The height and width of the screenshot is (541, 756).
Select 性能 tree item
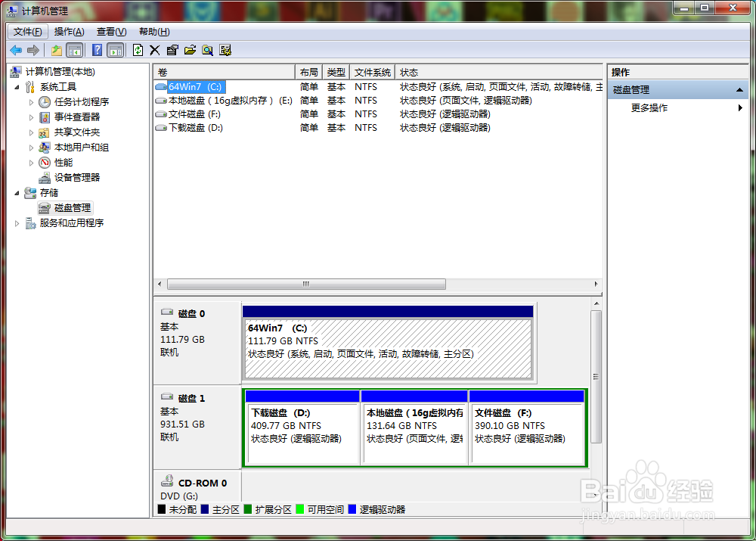click(64, 163)
